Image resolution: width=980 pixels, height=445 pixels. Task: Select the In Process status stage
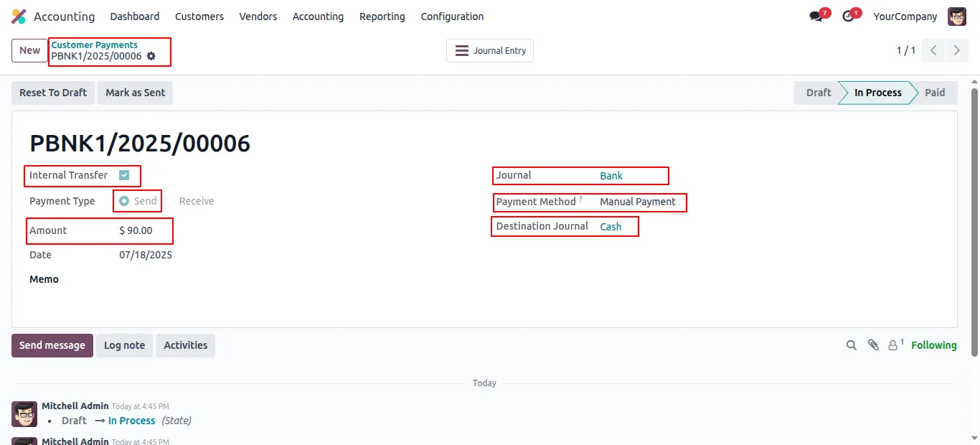[878, 93]
